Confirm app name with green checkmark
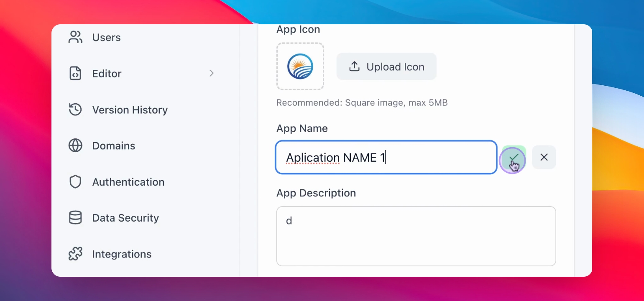The width and height of the screenshot is (644, 301). point(514,157)
